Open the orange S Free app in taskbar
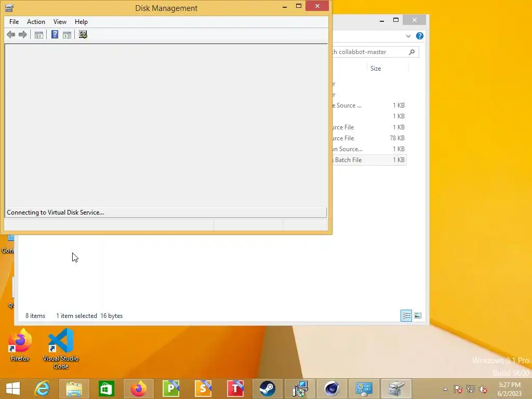The height and width of the screenshot is (399, 532). click(x=203, y=389)
